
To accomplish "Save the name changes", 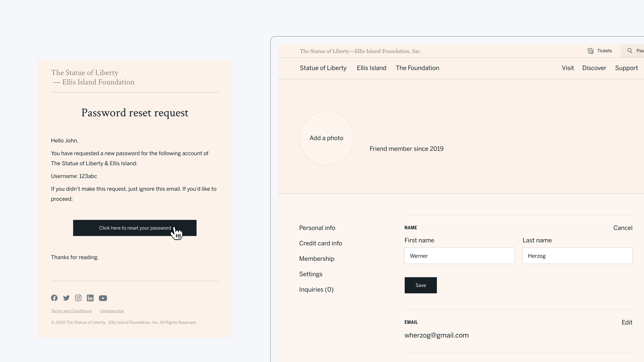I will point(420,285).
